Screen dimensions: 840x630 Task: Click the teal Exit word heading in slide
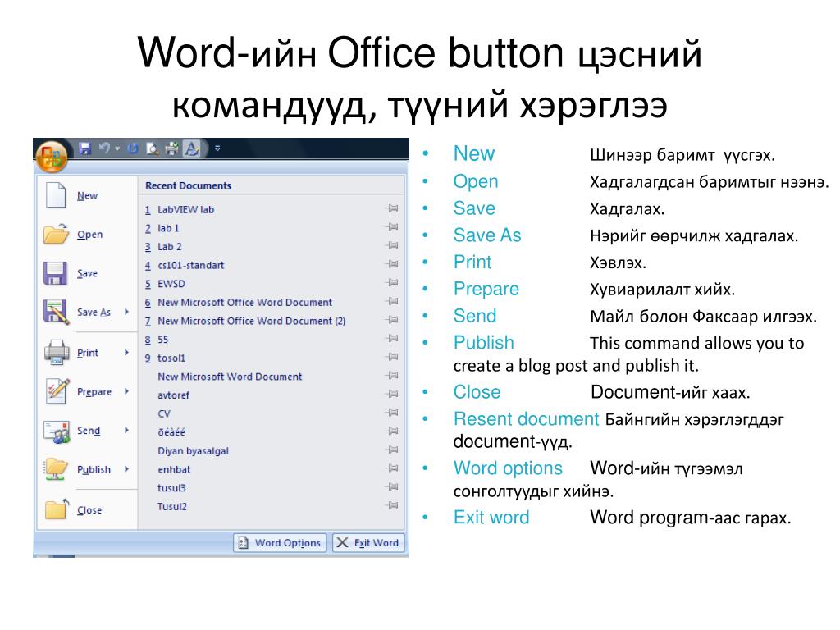coord(491,517)
